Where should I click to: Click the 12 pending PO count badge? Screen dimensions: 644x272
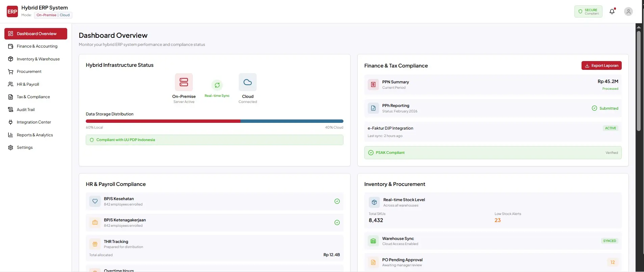pyautogui.click(x=613, y=262)
